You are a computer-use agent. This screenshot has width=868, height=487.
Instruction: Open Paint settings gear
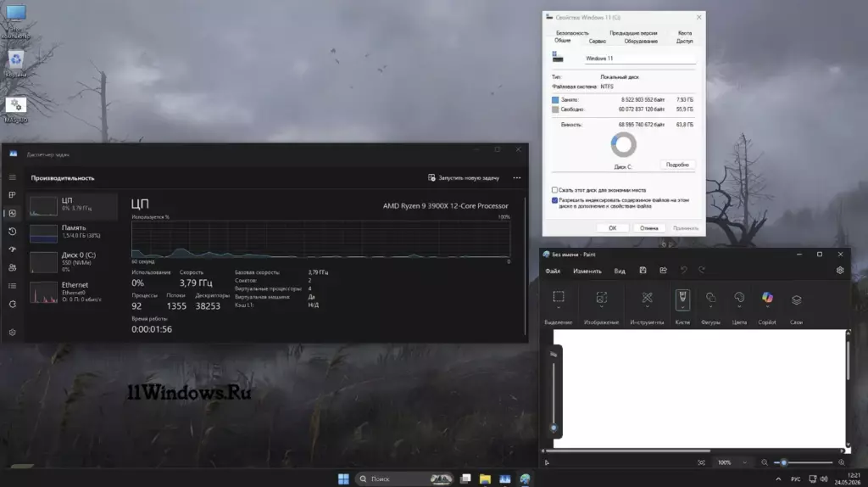(x=840, y=271)
